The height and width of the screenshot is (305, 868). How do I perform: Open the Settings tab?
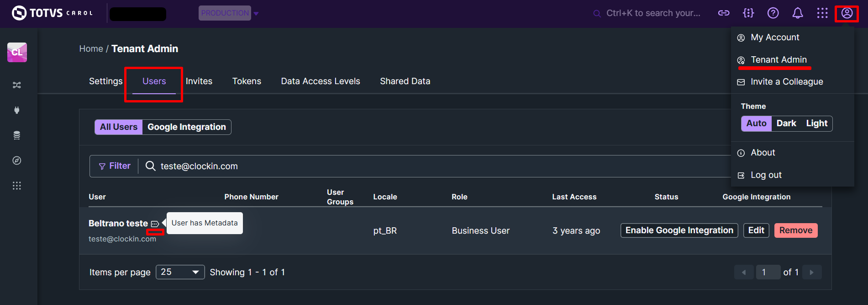[x=106, y=81]
